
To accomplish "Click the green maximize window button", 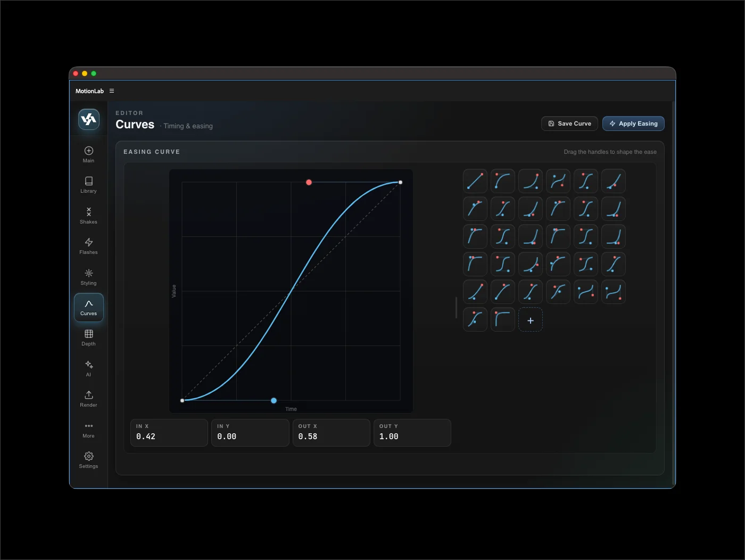I will (x=94, y=73).
